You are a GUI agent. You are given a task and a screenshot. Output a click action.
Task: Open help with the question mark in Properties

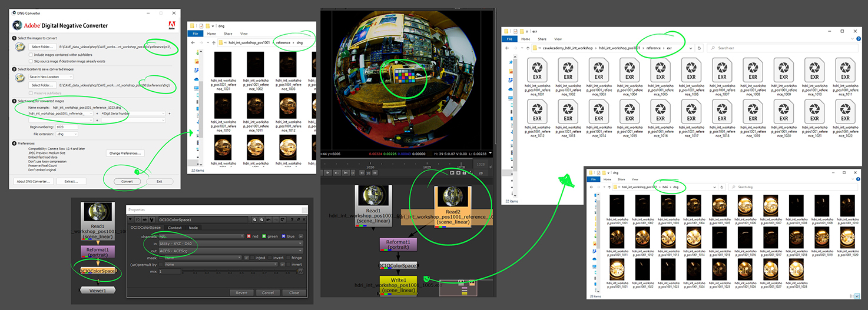pyautogui.click(x=292, y=219)
